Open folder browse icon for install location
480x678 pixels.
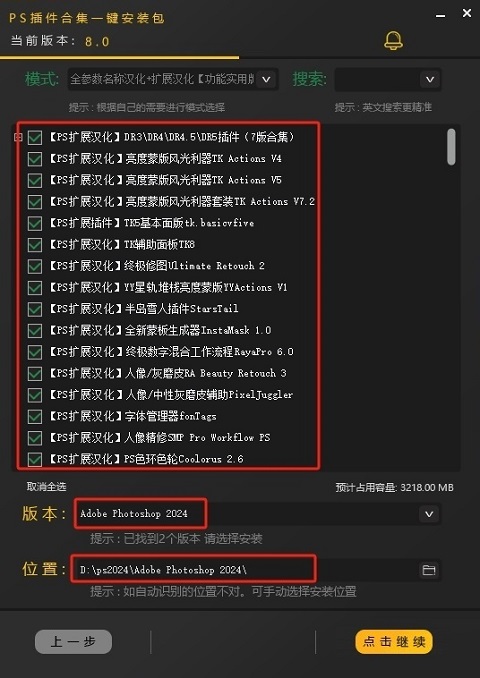tap(429, 570)
